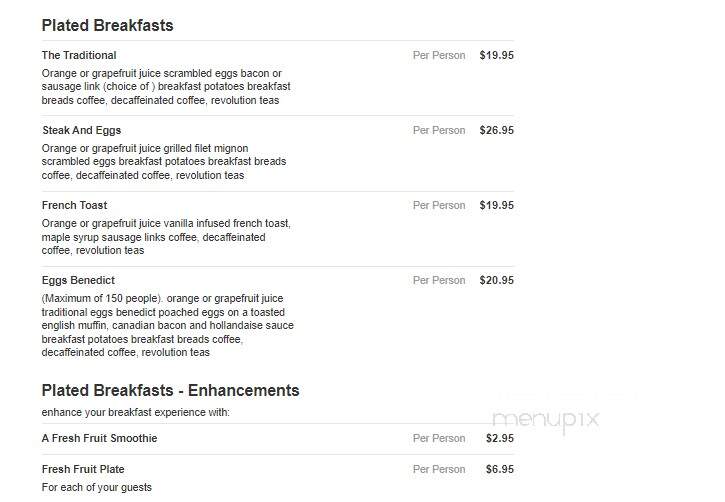Click the Eggs Benedict description paragraph
The image size is (725, 502).
click(x=167, y=325)
